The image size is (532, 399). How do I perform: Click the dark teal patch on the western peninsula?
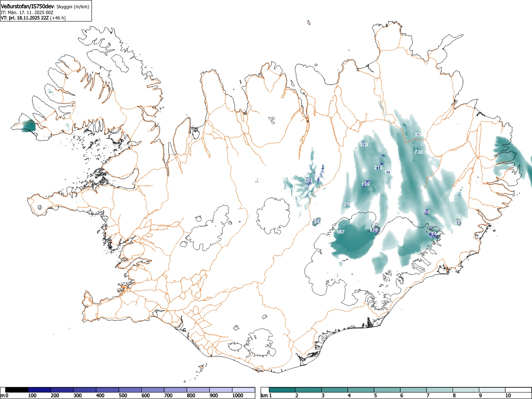(x=29, y=126)
